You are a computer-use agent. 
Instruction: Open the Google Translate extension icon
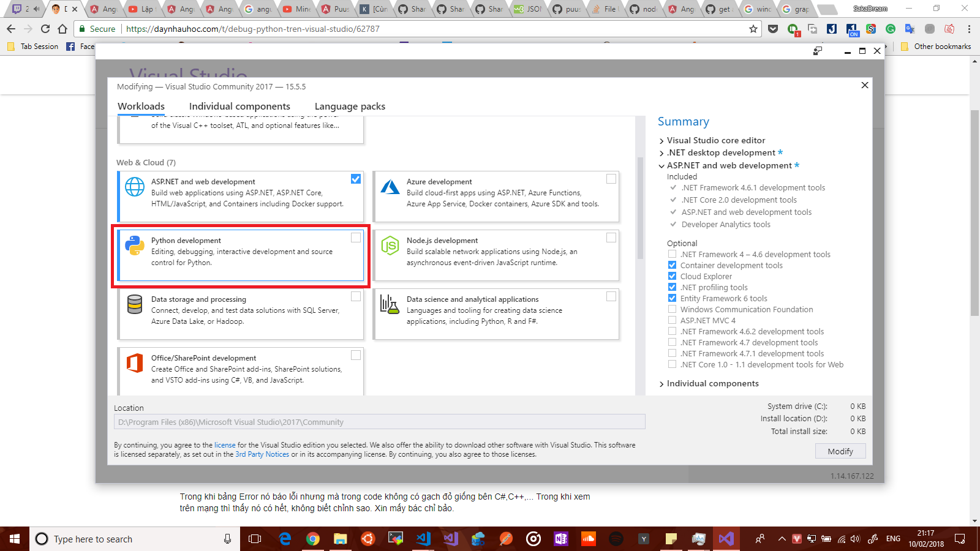point(910,29)
